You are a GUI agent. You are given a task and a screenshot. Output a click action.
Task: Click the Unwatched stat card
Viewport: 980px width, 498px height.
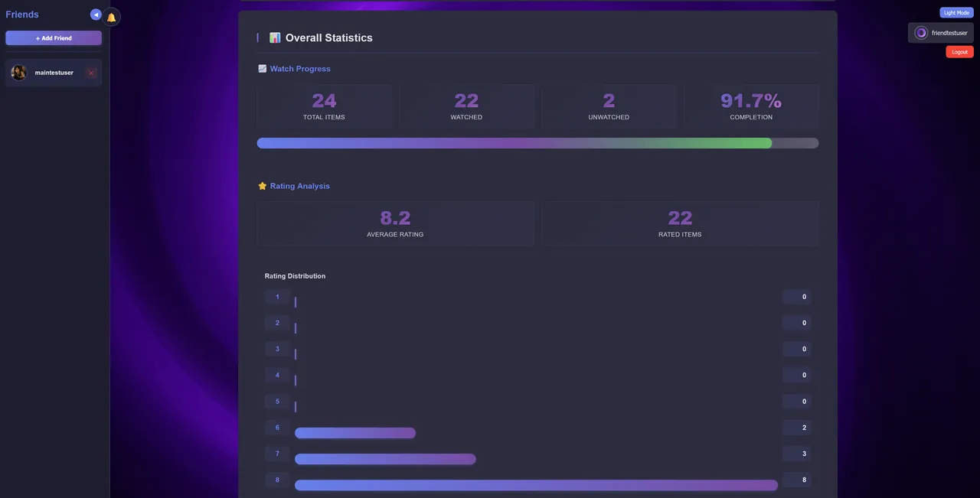click(609, 106)
